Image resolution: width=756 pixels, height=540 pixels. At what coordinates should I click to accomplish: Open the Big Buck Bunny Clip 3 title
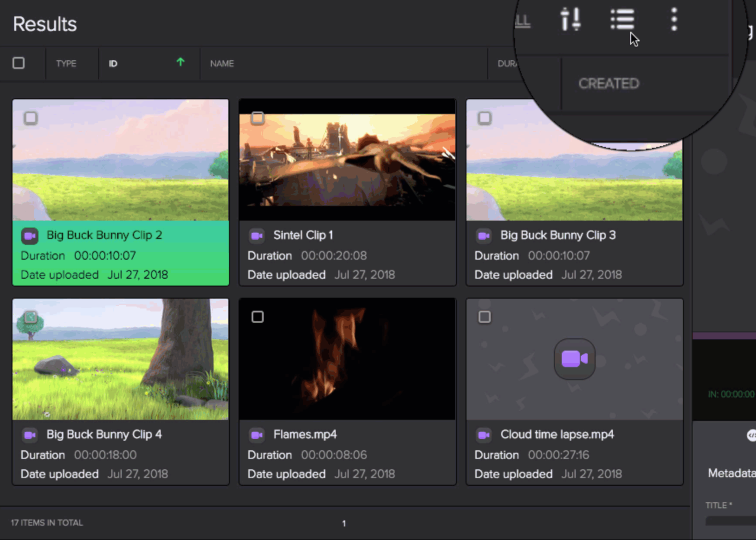click(x=557, y=235)
